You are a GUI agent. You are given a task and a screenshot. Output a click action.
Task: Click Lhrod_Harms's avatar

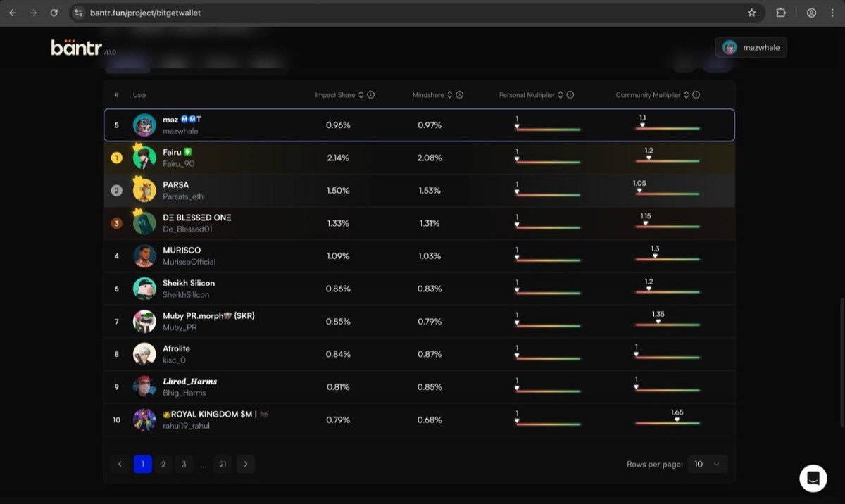pyautogui.click(x=144, y=387)
